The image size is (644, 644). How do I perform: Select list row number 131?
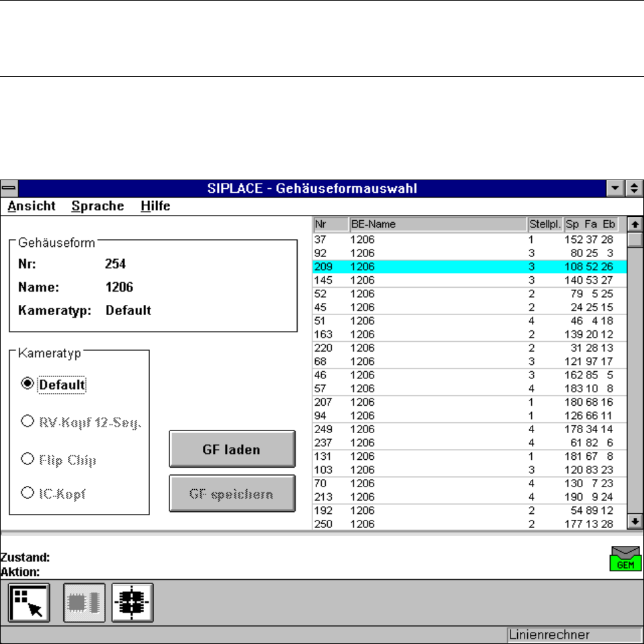pyautogui.click(x=469, y=456)
